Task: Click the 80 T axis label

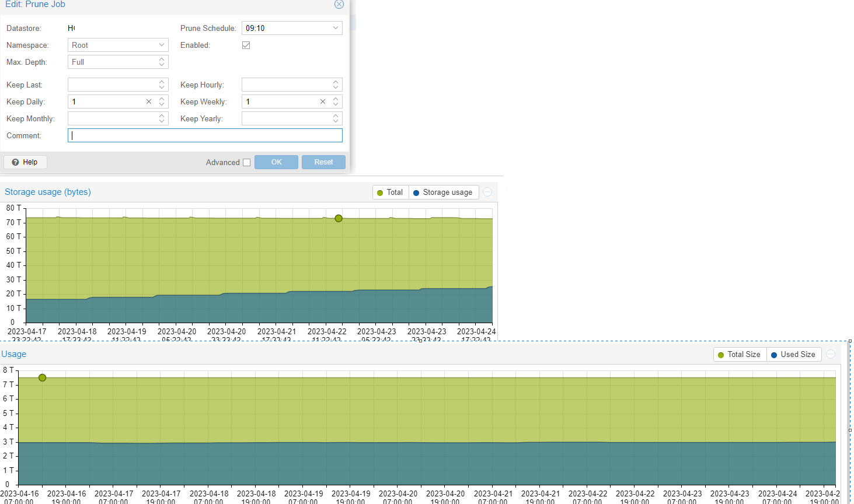Action: (13, 208)
